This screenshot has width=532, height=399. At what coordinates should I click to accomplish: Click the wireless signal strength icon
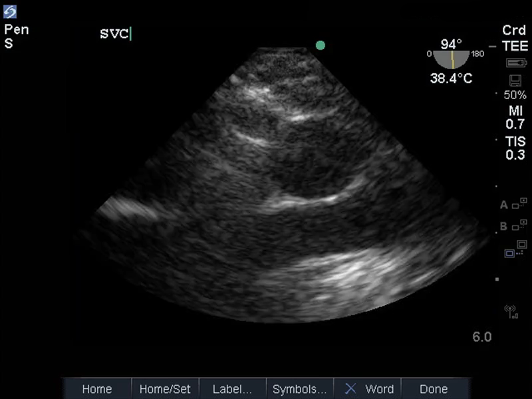pos(511,311)
